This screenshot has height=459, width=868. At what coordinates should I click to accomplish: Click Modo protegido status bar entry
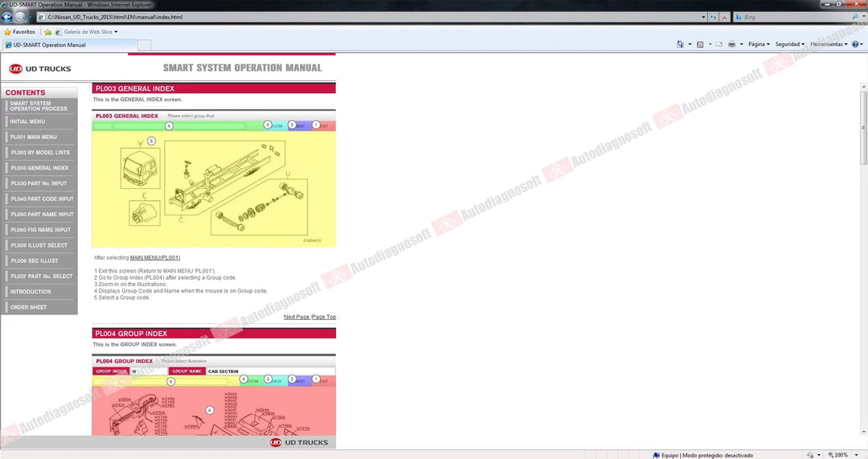pos(703,455)
